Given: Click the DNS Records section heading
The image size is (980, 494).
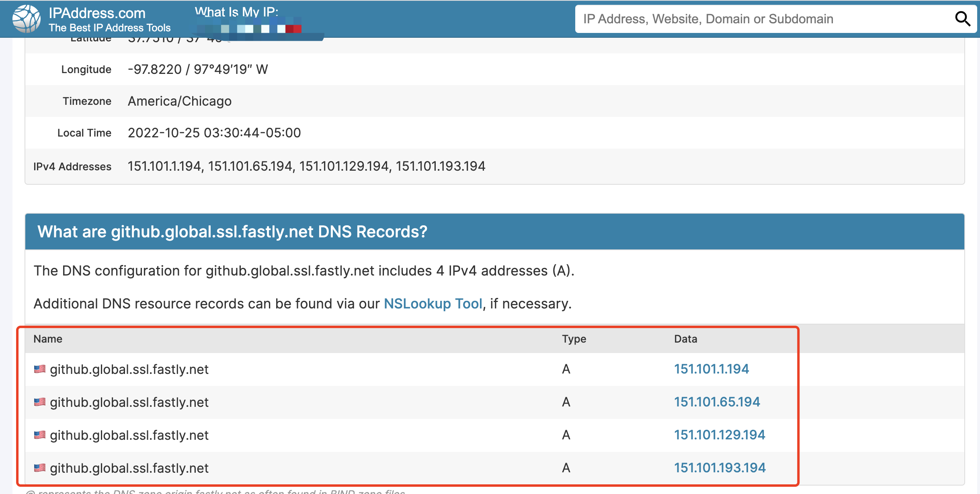Looking at the screenshot, I should click(232, 232).
